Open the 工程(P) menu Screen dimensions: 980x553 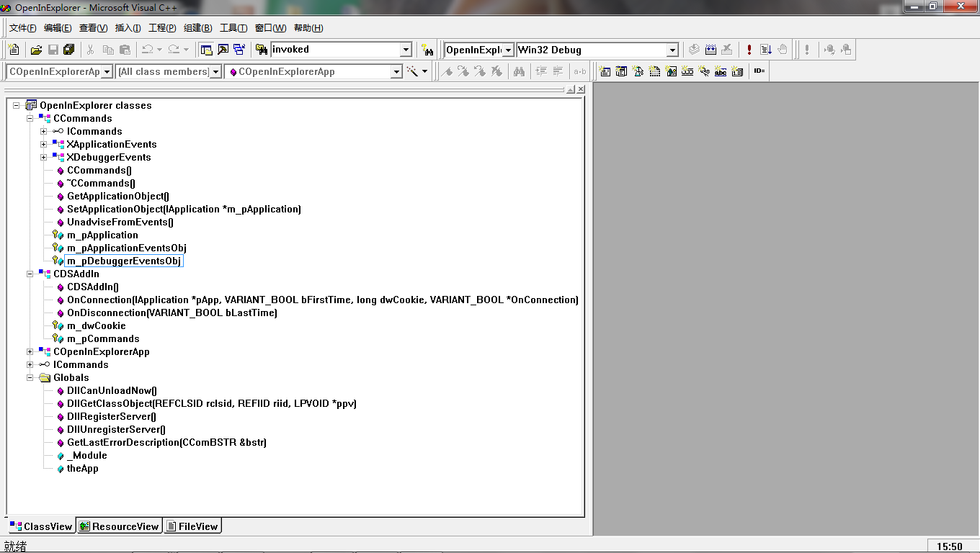click(x=162, y=28)
